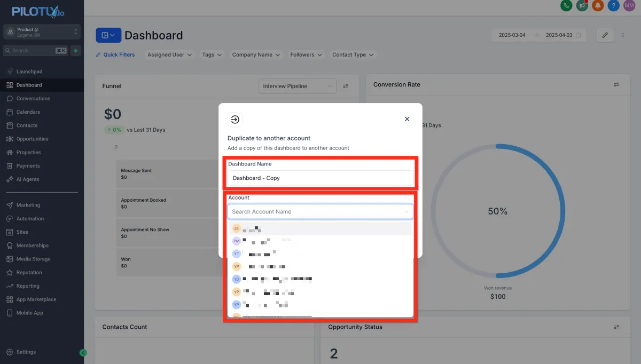Image resolution: width=641 pixels, height=364 pixels.
Task: Expand the Tags filter
Action: tap(212, 54)
